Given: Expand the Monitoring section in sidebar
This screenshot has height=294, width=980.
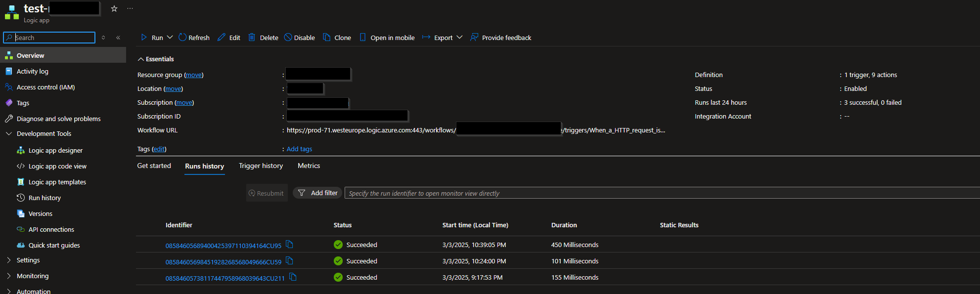Looking at the screenshot, I should point(9,276).
